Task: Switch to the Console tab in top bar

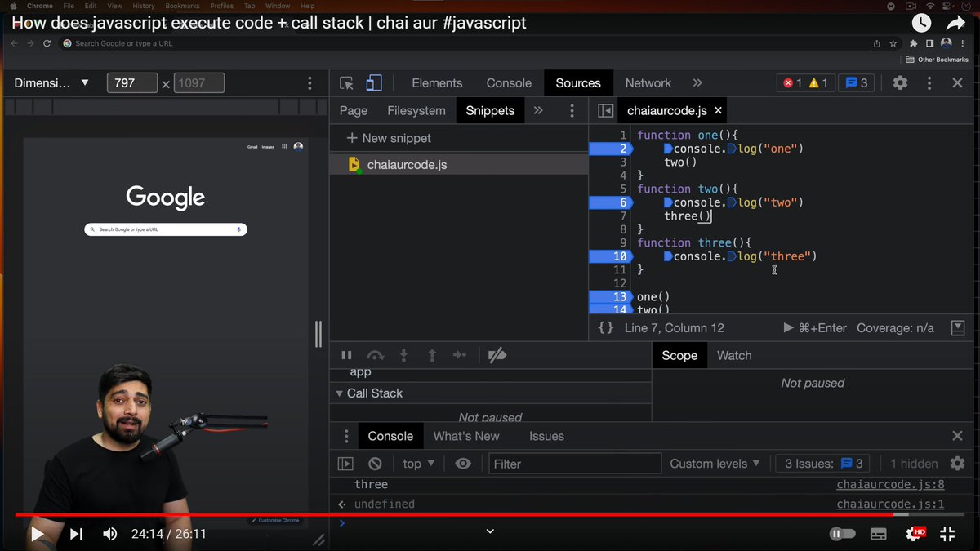Action: click(509, 83)
